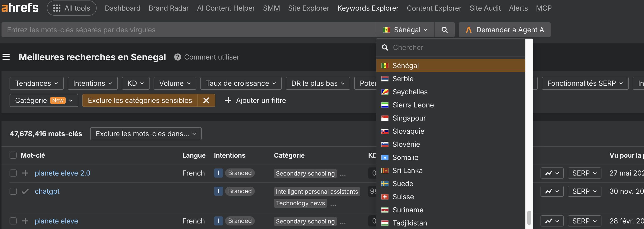The image size is (644, 229).
Task: Toggle the select-all Mot-clé checkbox
Action: click(x=13, y=155)
